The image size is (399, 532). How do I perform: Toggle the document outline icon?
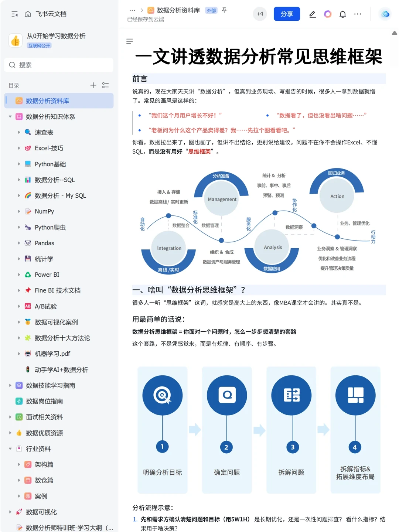tap(129, 41)
